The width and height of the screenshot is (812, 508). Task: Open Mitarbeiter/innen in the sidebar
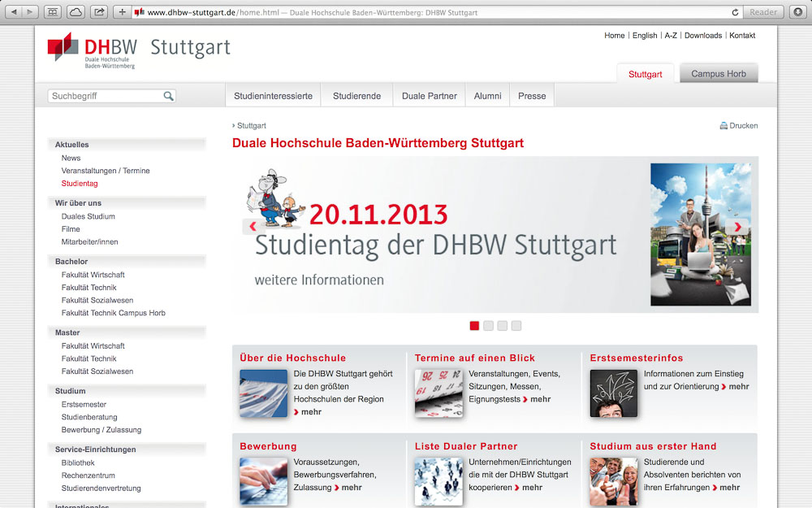pyautogui.click(x=89, y=241)
